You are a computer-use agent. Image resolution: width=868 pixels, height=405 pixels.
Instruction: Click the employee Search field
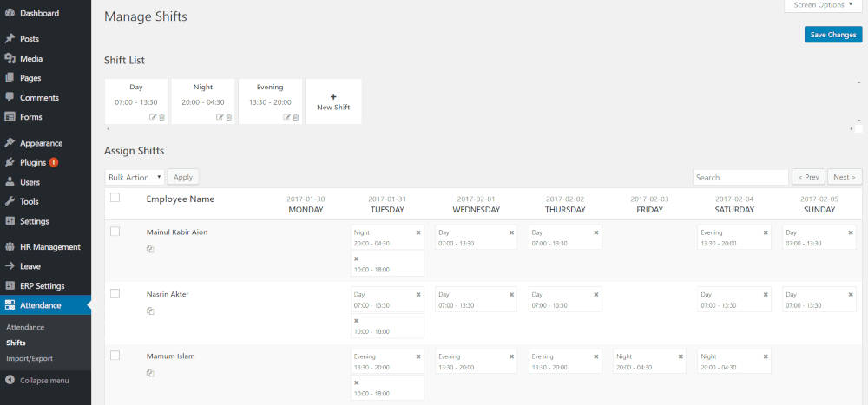tap(740, 177)
